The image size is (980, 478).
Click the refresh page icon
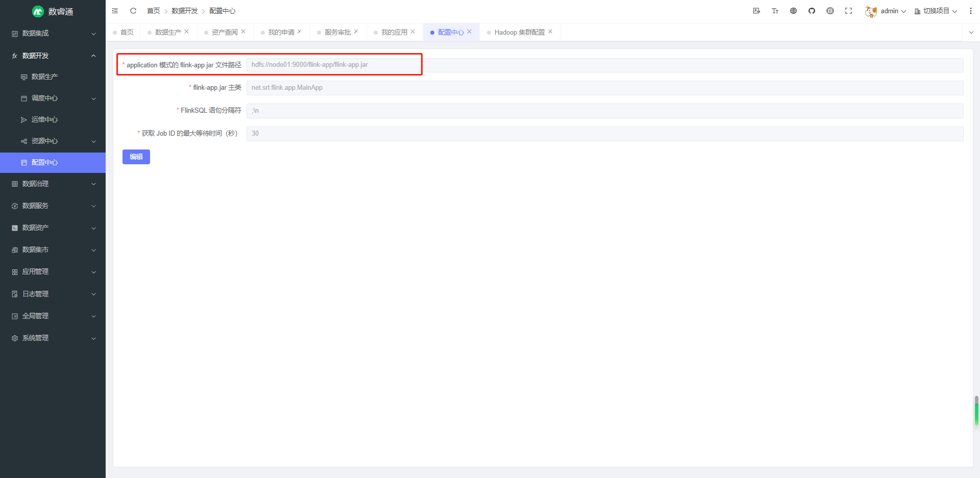click(x=133, y=11)
